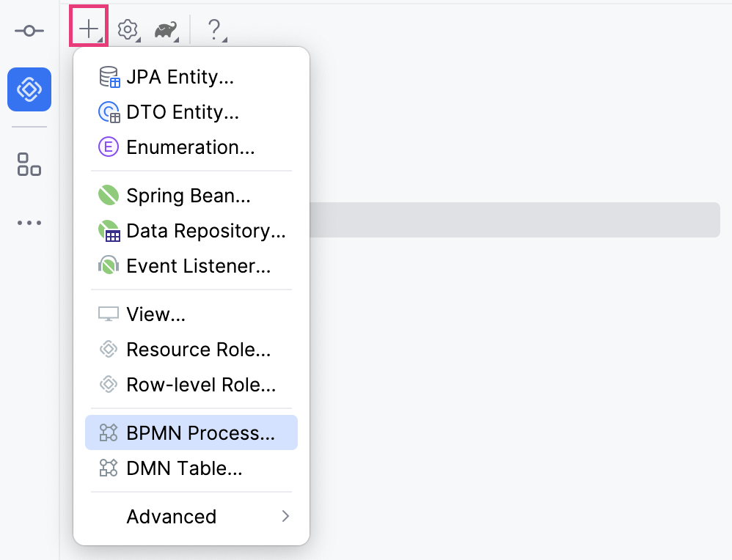
Task: Open help via the question mark icon
Action: coord(213,30)
